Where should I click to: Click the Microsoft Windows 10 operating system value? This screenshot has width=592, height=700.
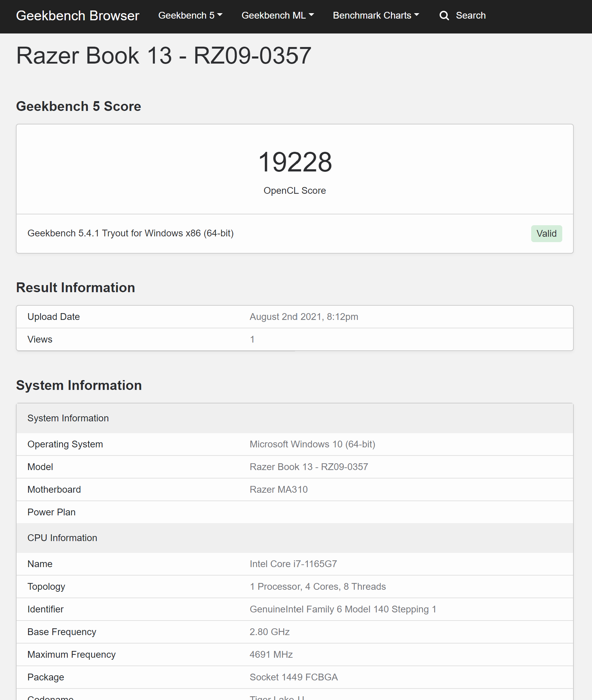tap(312, 444)
